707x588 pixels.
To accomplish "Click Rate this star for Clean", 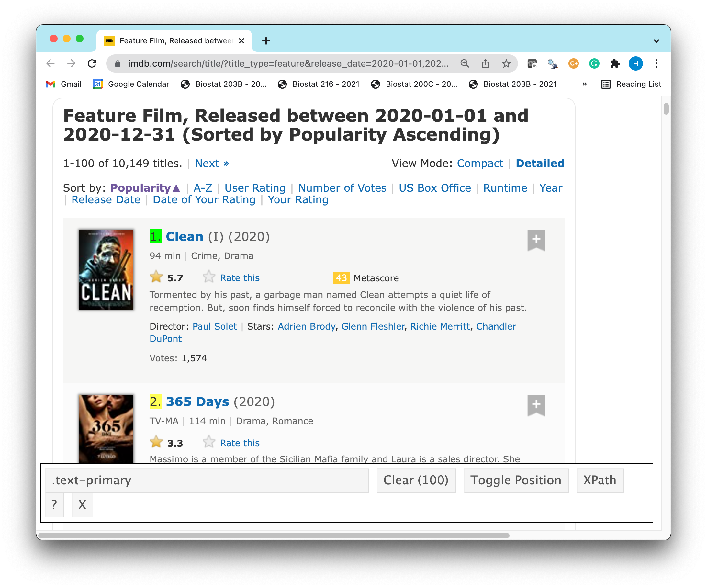I will tap(209, 277).
